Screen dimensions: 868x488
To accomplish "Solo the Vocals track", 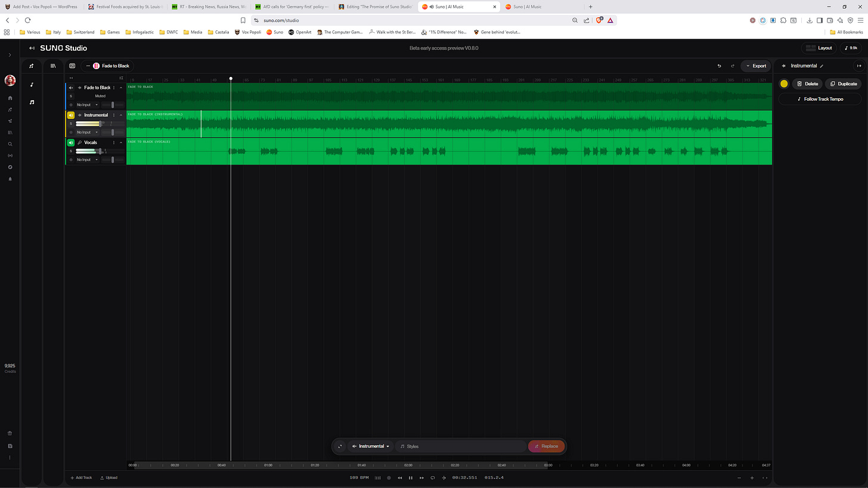I will click(71, 151).
